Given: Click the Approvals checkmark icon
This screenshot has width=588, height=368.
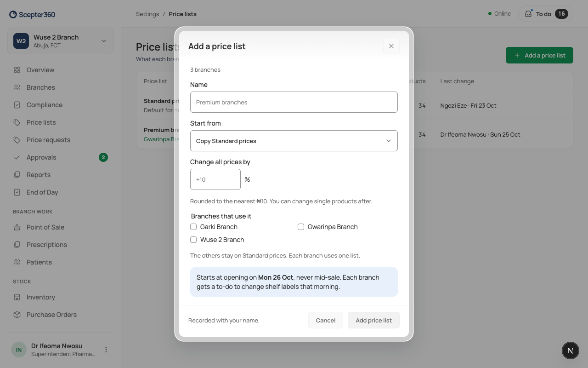Looking at the screenshot, I should click(17, 157).
